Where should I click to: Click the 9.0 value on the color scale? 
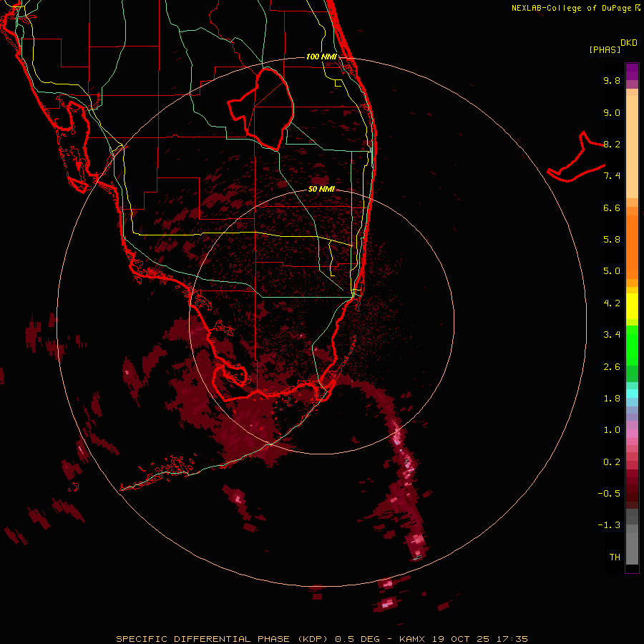(x=612, y=112)
